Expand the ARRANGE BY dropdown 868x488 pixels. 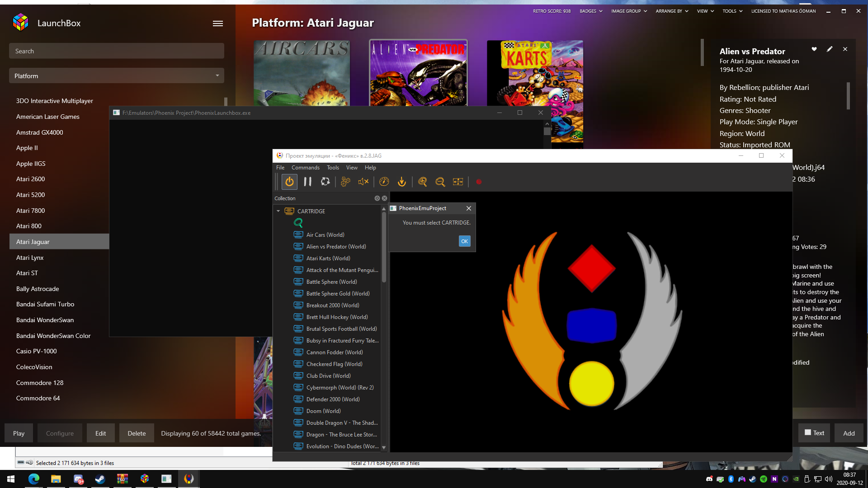pyautogui.click(x=672, y=11)
